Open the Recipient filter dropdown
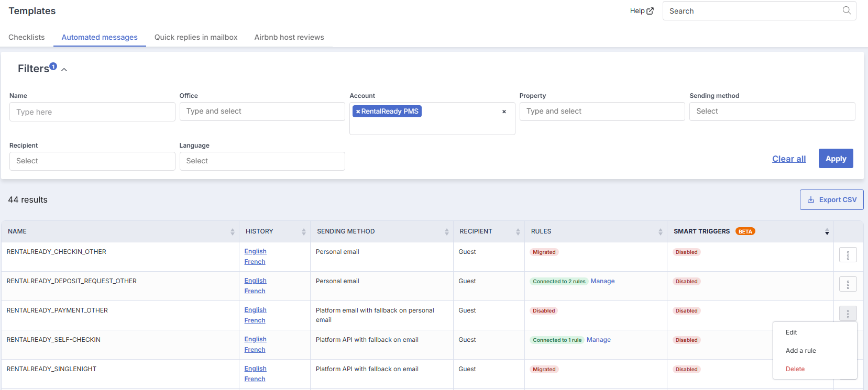This screenshot has width=868, height=390. [92, 161]
